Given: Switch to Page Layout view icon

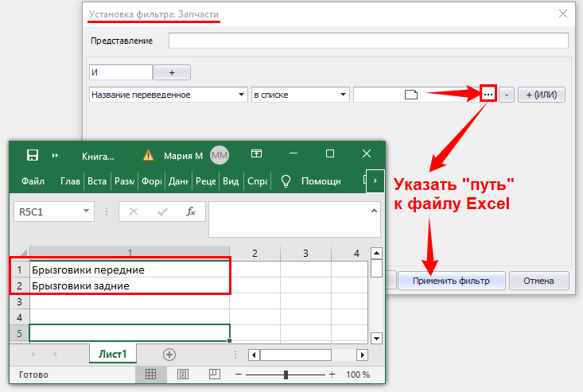Looking at the screenshot, I should [x=183, y=375].
